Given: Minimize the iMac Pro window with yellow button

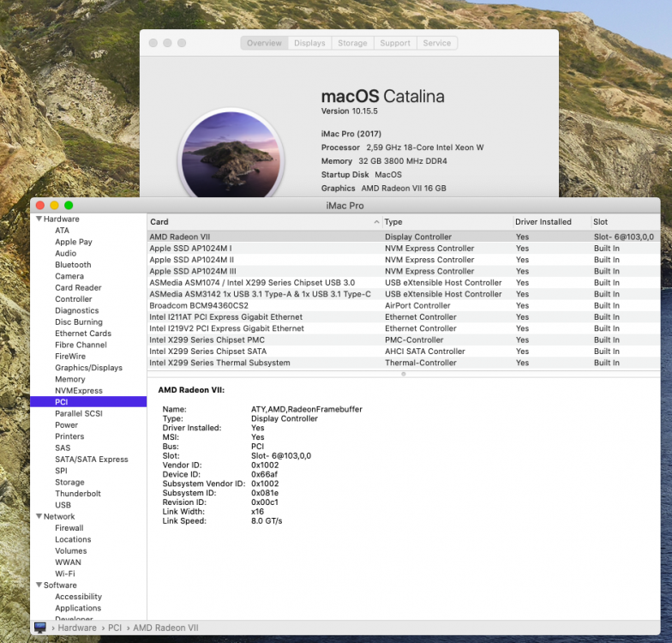Looking at the screenshot, I should pos(55,206).
